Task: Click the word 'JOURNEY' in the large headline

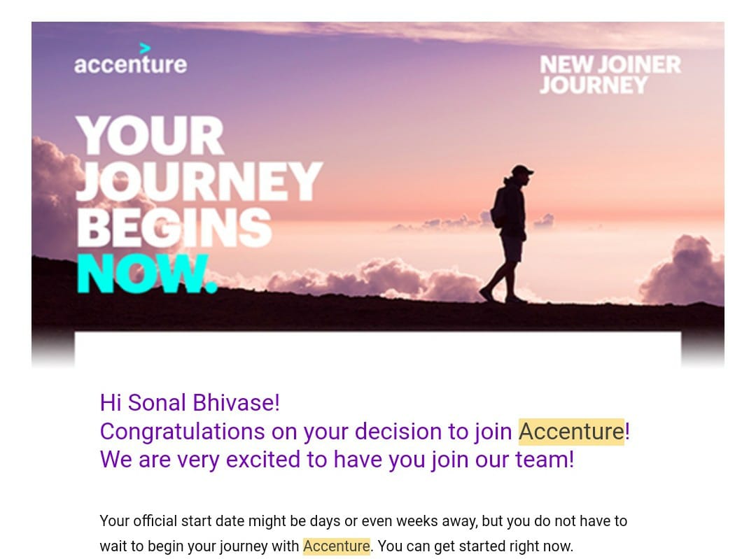Action: tap(199, 182)
